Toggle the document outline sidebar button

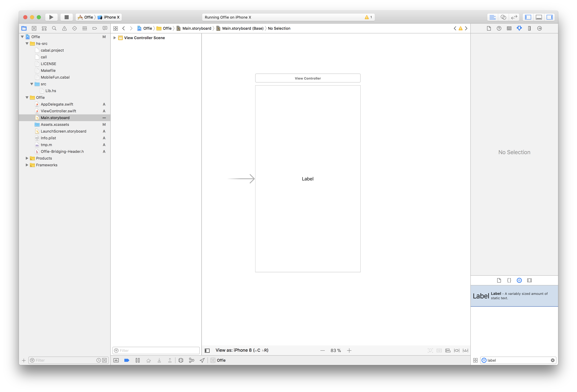[x=207, y=351]
